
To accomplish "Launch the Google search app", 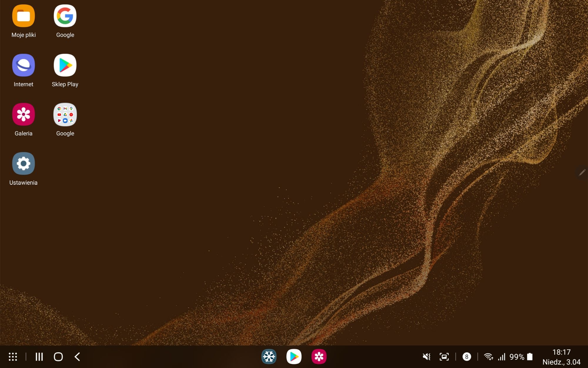I will [65, 16].
